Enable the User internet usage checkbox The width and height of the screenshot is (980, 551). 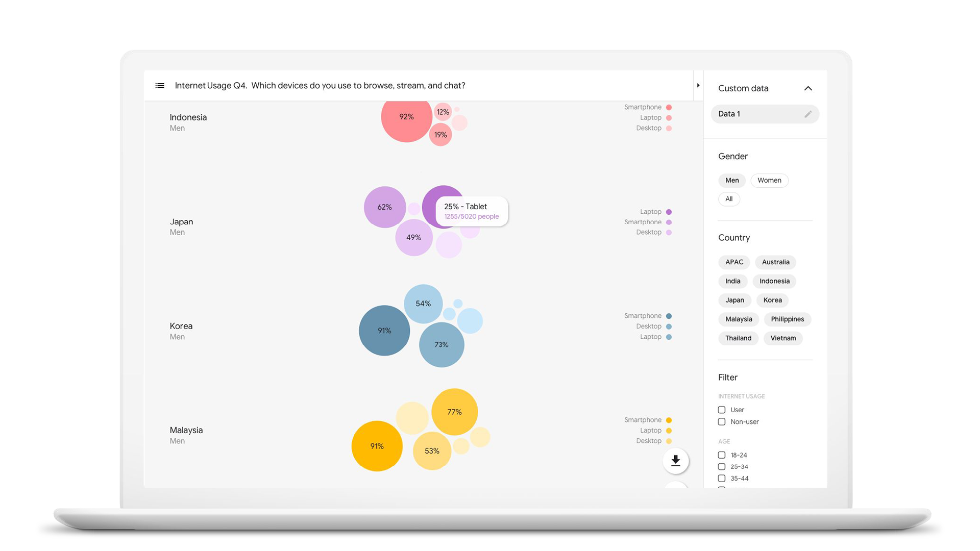[x=722, y=410]
